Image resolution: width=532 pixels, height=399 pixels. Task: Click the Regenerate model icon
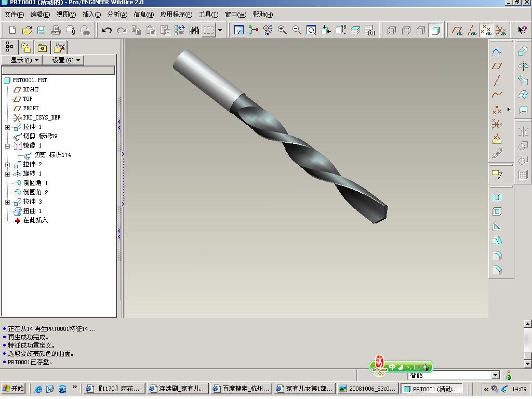pyautogui.click(x=179, y=30)
